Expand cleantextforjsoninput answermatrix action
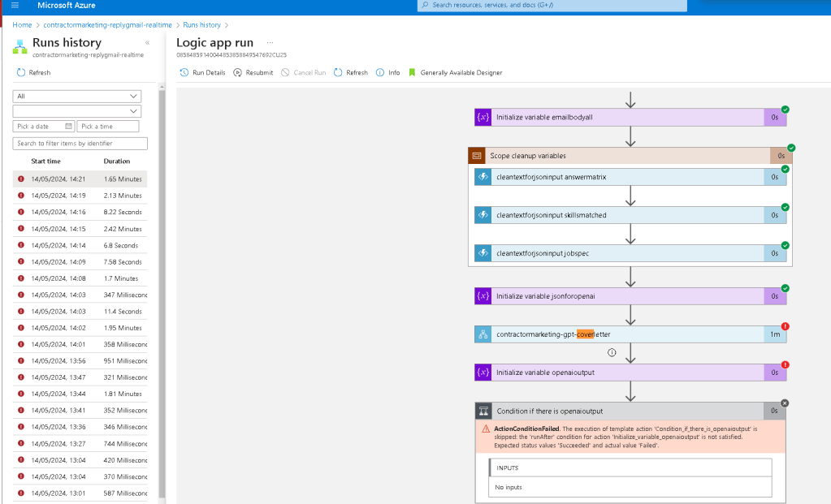This screenshot has height=504, width=831. 630,177
